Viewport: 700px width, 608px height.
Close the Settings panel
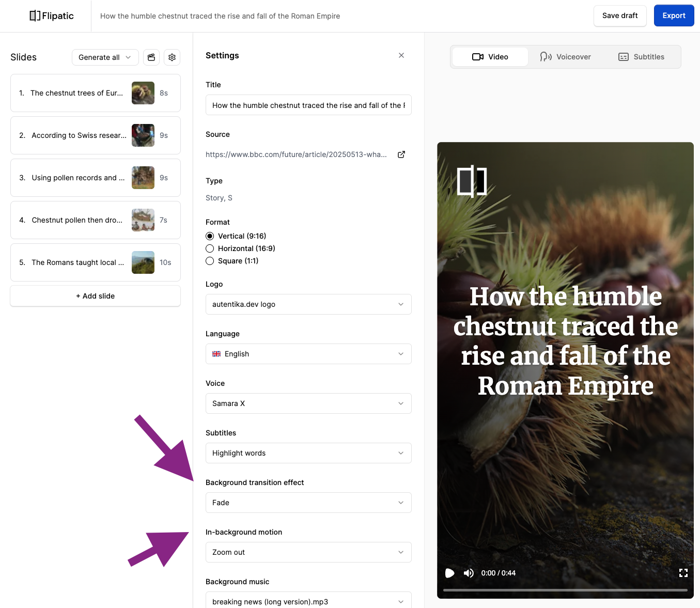point(401,55)
